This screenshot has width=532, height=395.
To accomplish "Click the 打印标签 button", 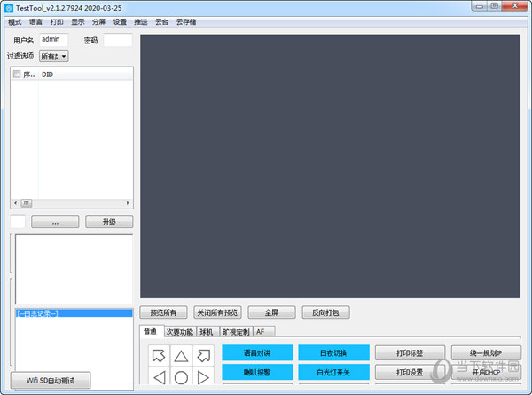I will (x=410, y=353).
